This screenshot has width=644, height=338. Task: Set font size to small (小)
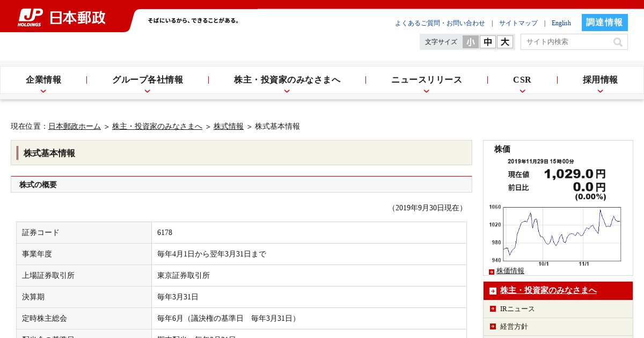[x=471, y=42]
